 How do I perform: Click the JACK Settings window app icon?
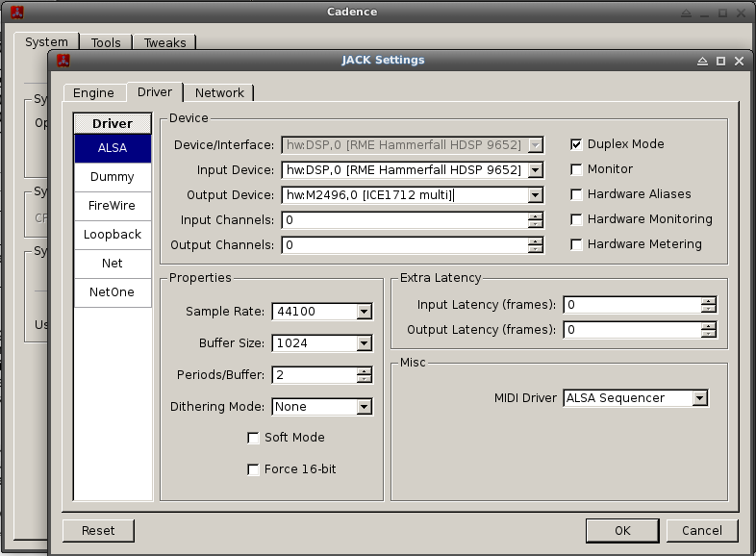tap(63, 60)
